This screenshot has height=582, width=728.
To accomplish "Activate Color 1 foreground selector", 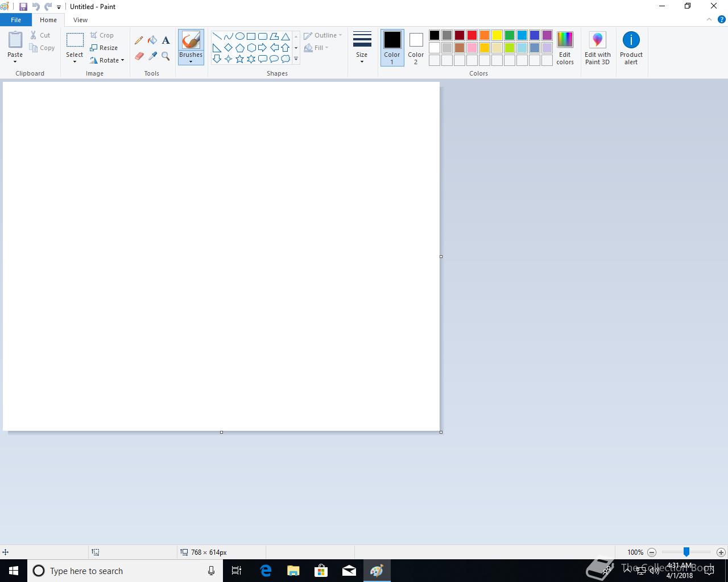I will [392, 48].
